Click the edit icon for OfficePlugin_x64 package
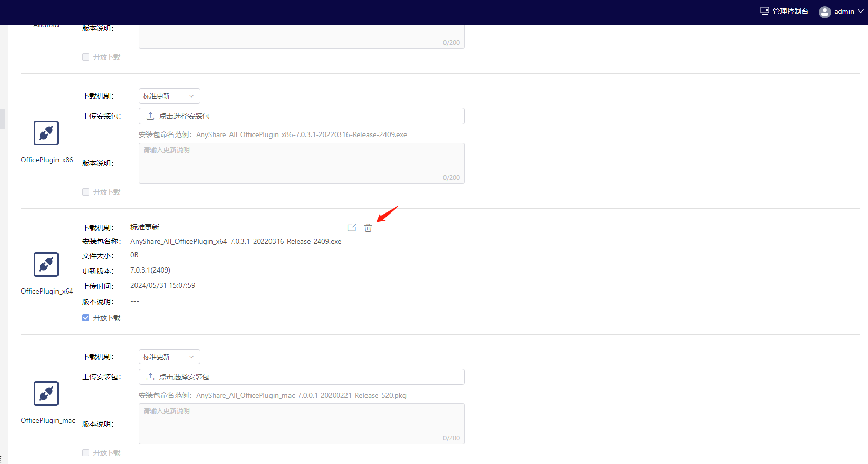Screen dimensions: 868x464 (352, 228)
